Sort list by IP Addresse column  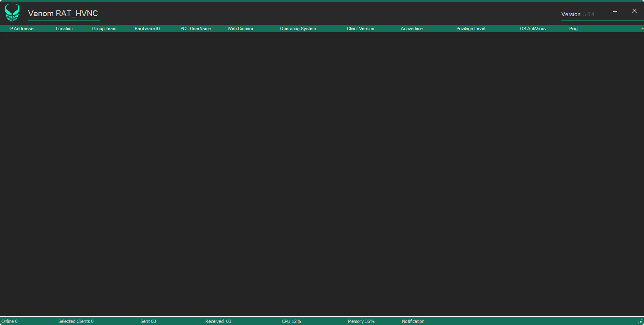(21, 29)
